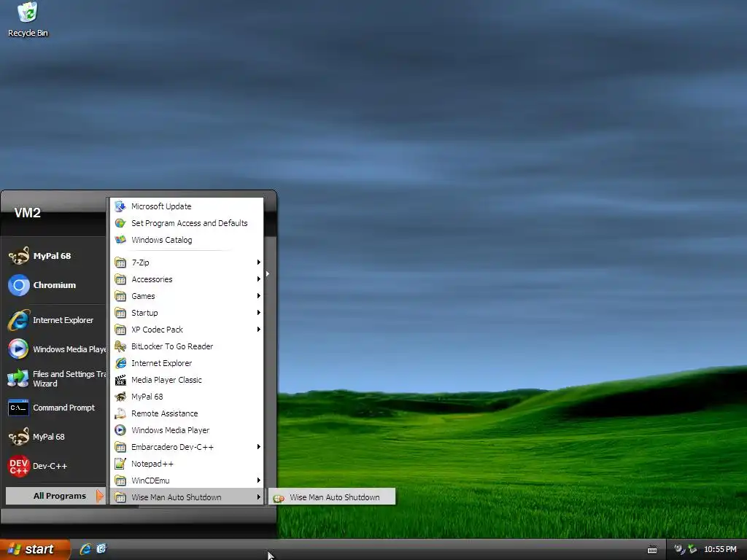747x560 pixels.
Task: Expand the Games folder
Action: click(187, 296)
